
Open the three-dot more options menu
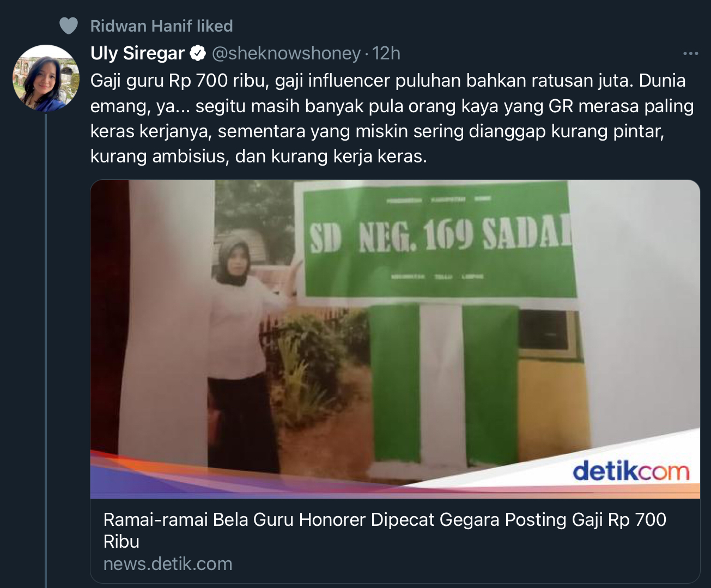coord(690,53)
